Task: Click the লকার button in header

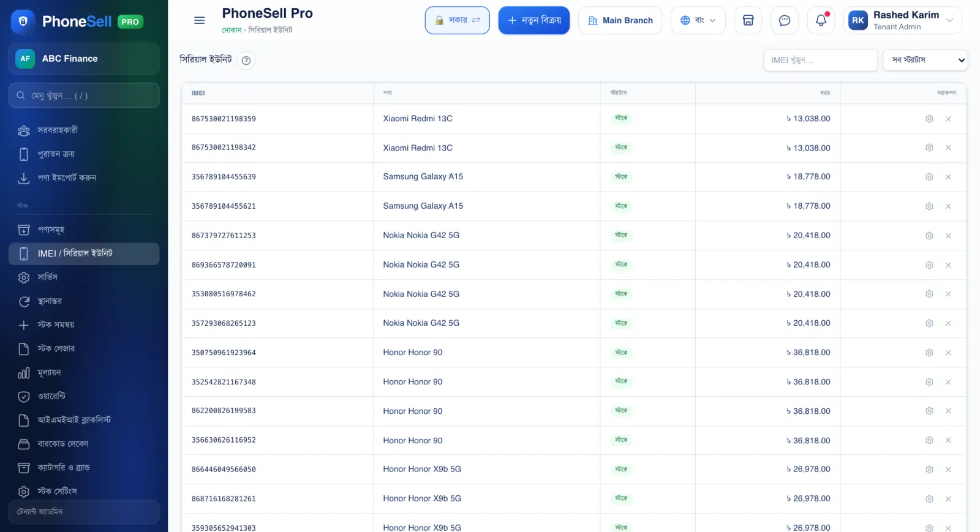Action: [x=458, y=20]
